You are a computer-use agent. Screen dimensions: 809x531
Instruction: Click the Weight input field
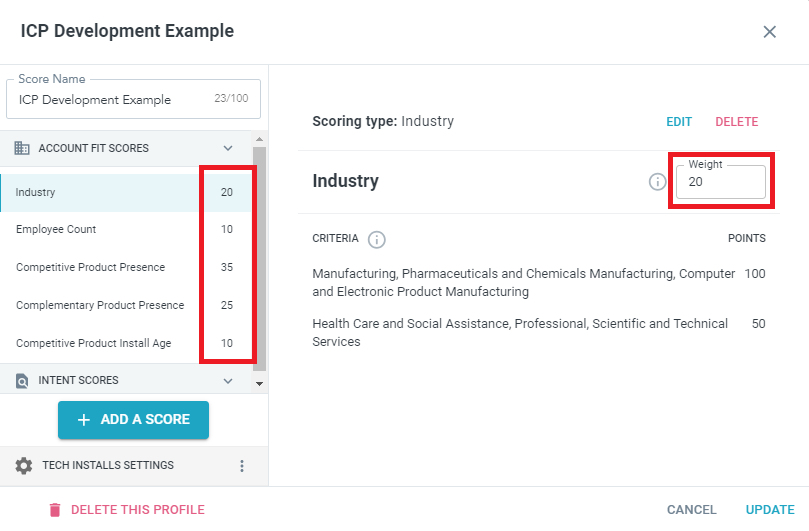(x=721, y=183)
